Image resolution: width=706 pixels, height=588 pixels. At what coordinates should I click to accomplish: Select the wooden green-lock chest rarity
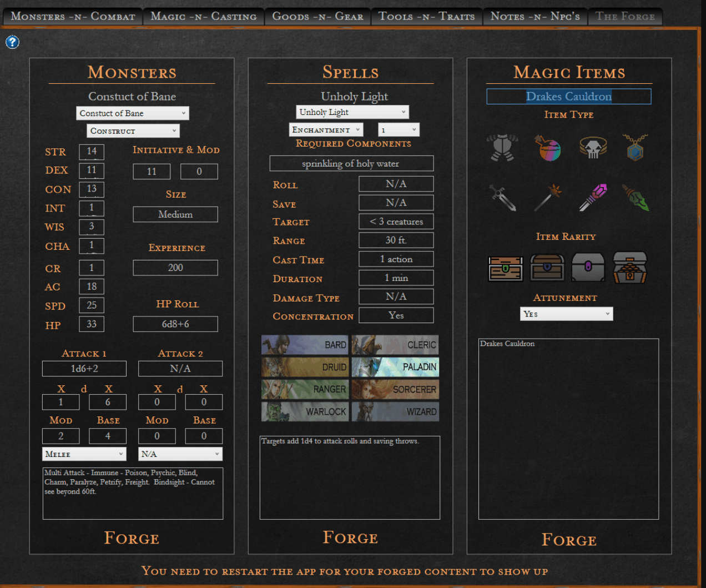(x=505, y=268)
